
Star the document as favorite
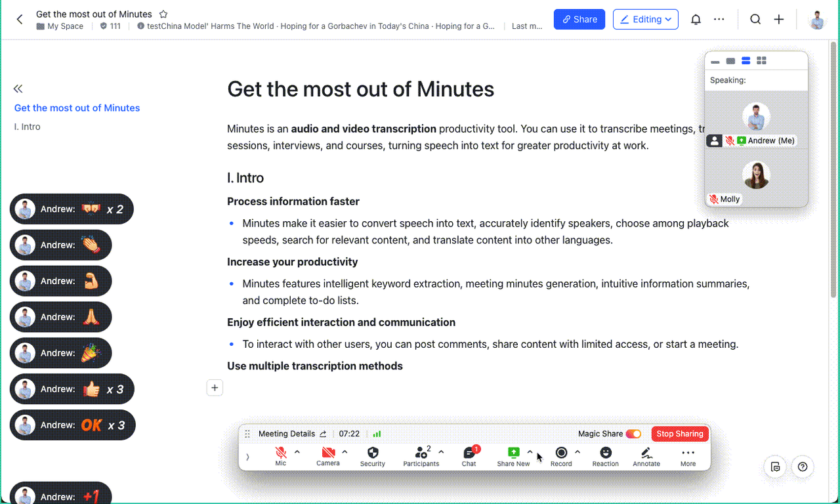pos(163,14)
